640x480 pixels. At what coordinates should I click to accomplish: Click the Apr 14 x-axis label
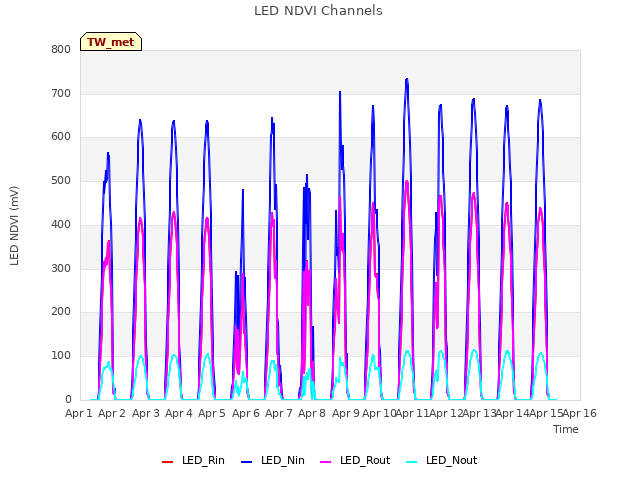pyautogui.click(x=512, y=413)
